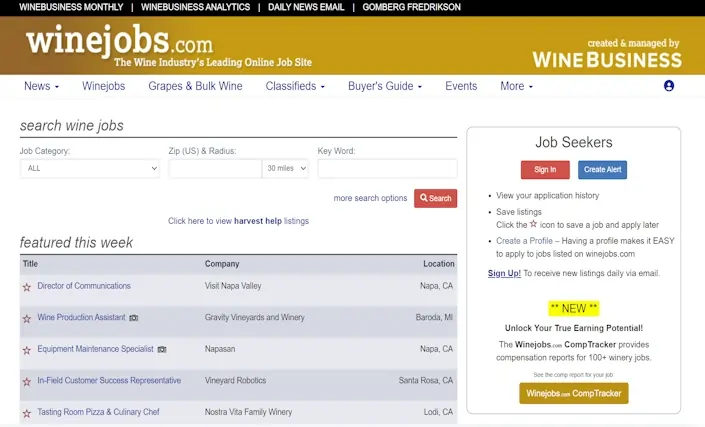Image resolution: width=705 pixels, height=427 pixels.
Task: Expand the News menu
Action: tap(41, 86)
